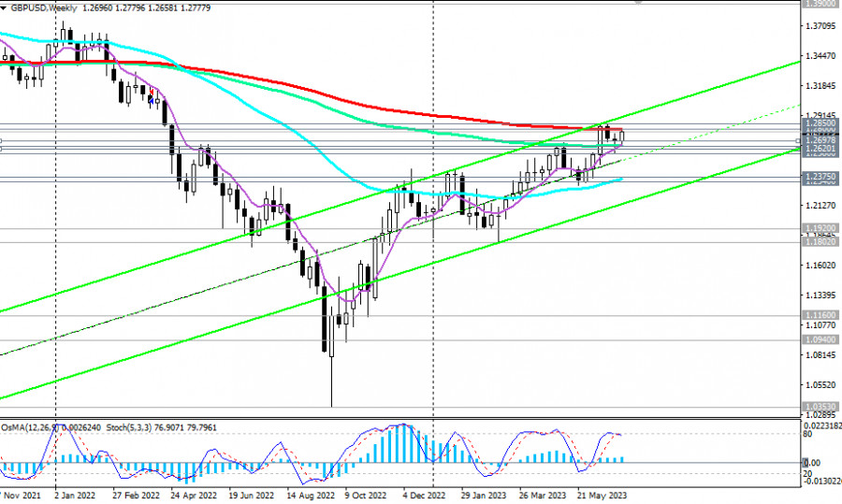This screenshot has height=504, width=842.
Task: Click the red sell arrow marker near April 2022
Action: click(152, 93)
